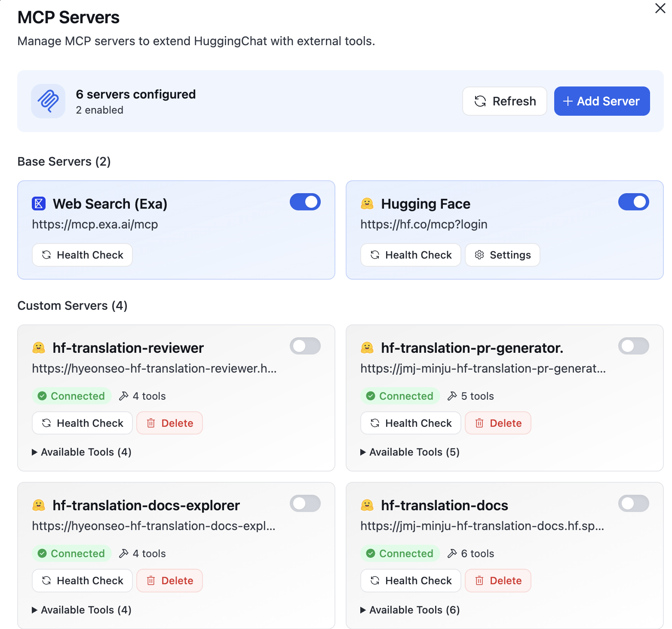Disable the Web Search (Exa) toggle
672x629 pixels.
pyautogui.click(x=305, y=202)
